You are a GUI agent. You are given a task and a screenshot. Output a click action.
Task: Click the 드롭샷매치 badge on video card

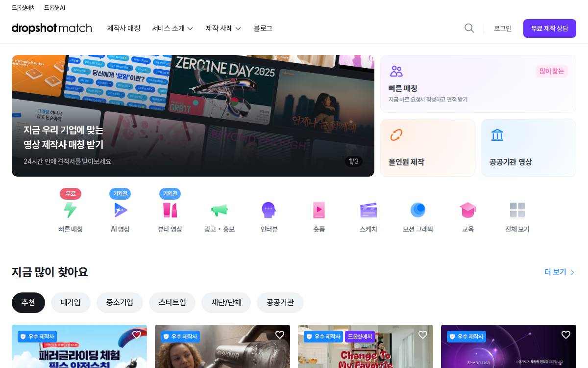pos(360,337)
